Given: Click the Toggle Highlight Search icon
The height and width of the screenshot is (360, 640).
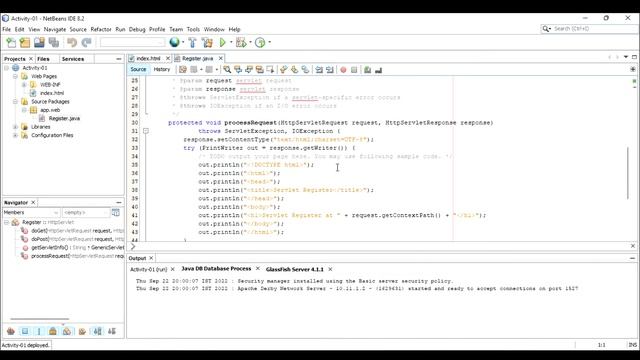Looking at the screenshot, I should click(259, 70).
